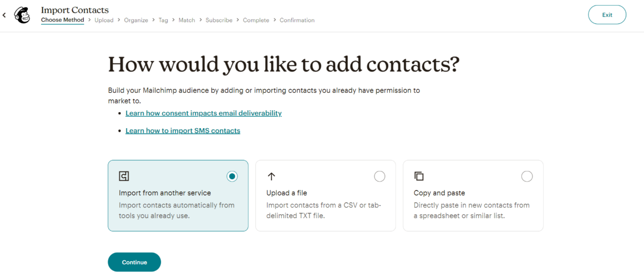The height and width of the screenshot is (273, 644).
Task: Jump to Complete step
Action: [256, 20]
